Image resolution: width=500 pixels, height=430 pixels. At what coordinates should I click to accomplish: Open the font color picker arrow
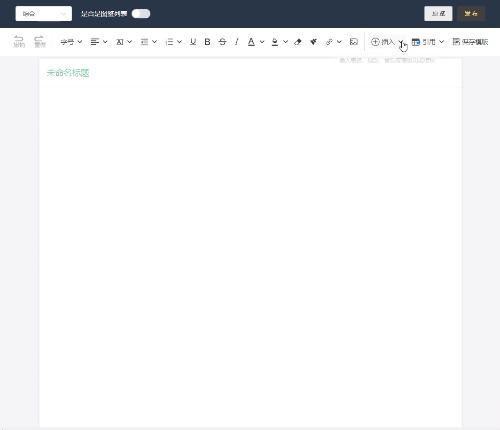(x=262, y=42)
